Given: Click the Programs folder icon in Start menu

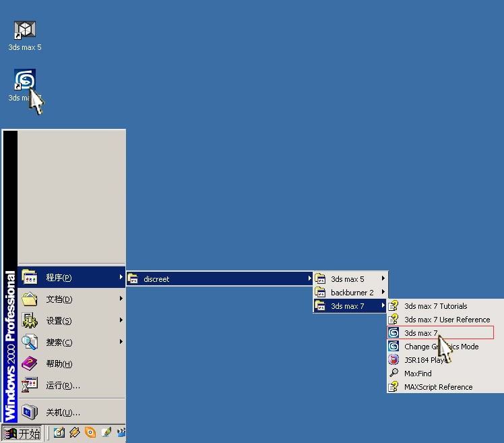Looking at the screenshot, I should [30, 276].
